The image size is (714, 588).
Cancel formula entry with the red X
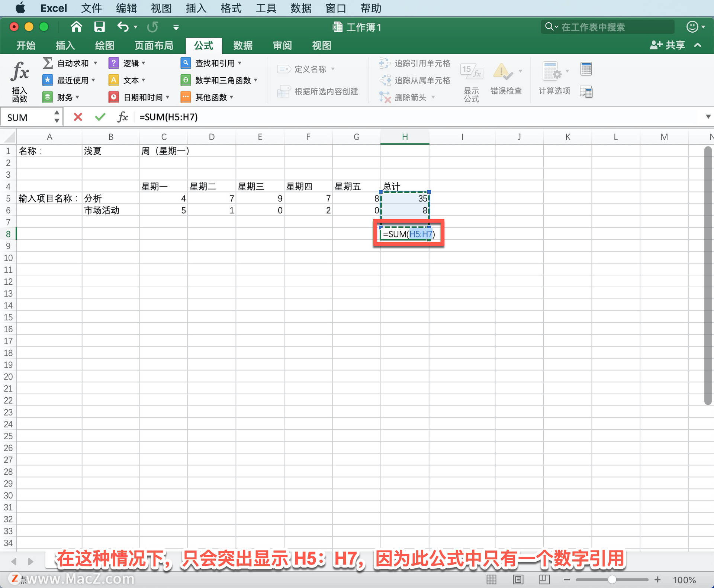[77, 117]
